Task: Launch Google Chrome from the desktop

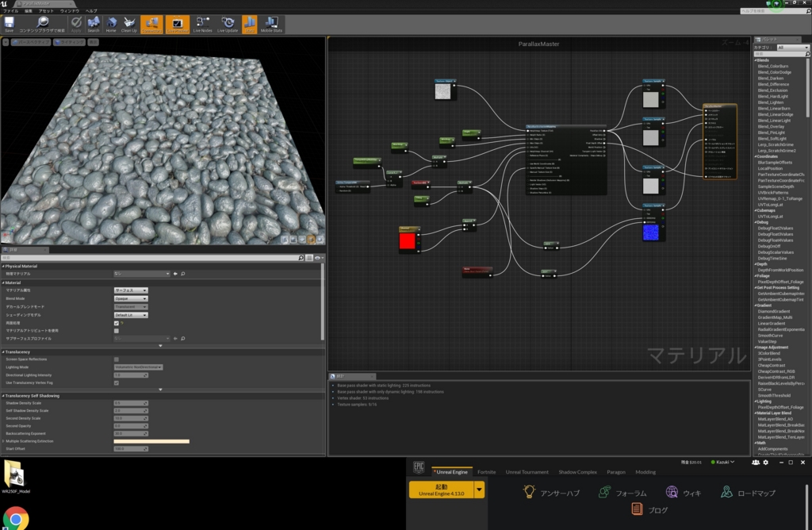Action: tap(16, 518)
